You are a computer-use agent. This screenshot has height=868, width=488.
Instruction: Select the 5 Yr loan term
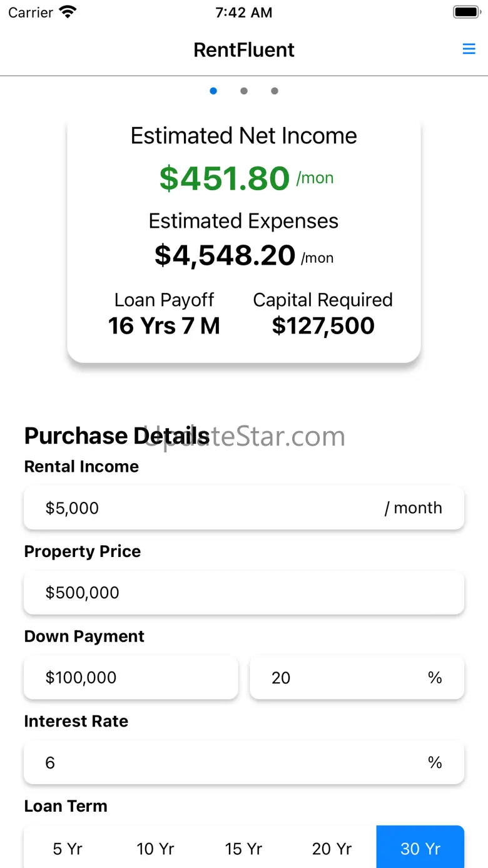68,848
